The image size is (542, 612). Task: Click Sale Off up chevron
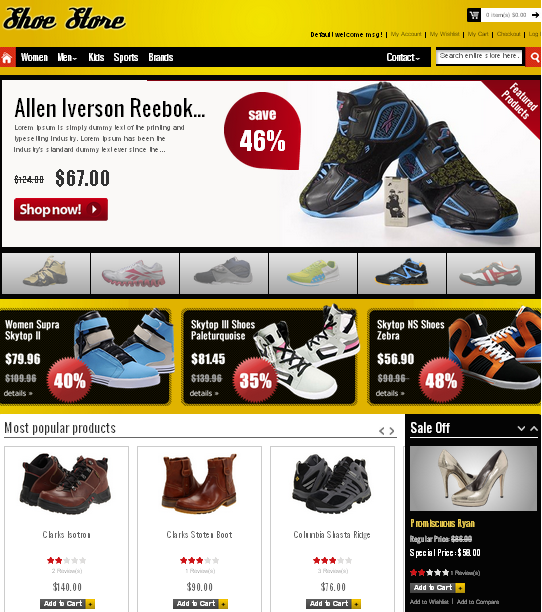[x=534, y=428]
